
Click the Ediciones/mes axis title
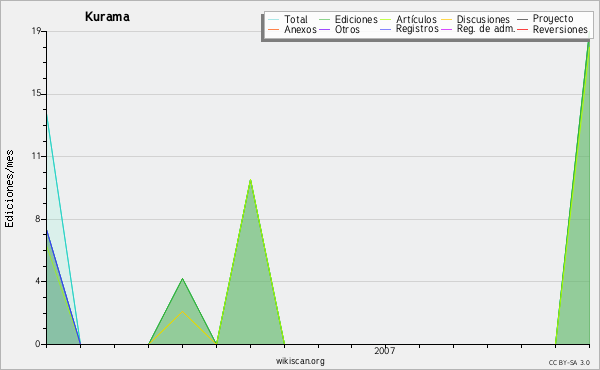click(9, 189)
